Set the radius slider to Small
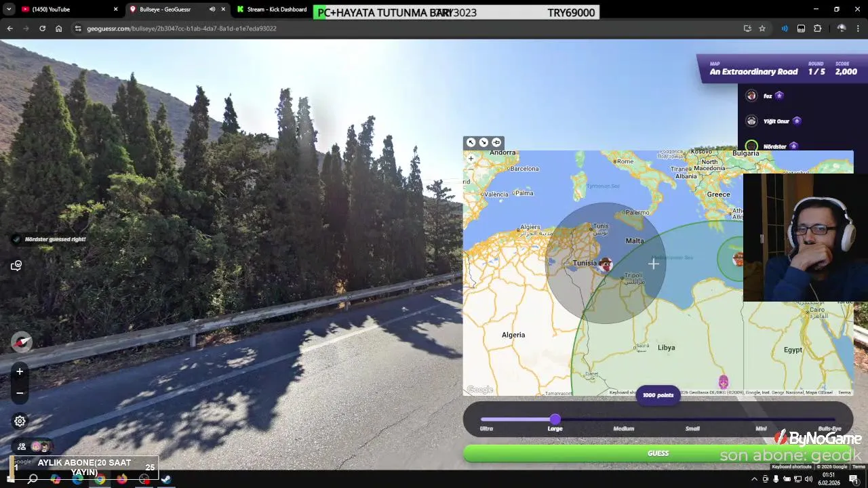The image size is (868, 488). click(x=692, y=428)
